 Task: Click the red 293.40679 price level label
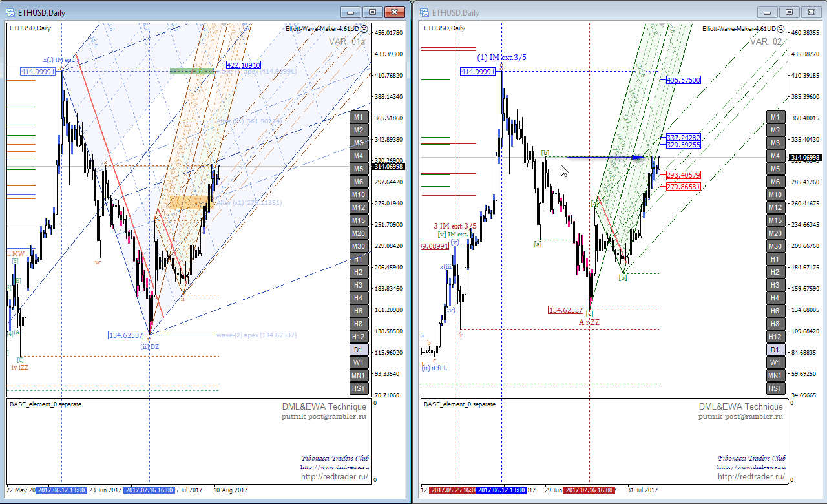click(684, 175)
